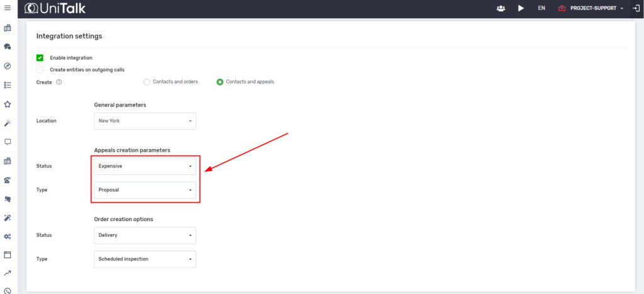
Task: Open the chat bubbles icon in sidebar
Action: click(x=8, y=47)
